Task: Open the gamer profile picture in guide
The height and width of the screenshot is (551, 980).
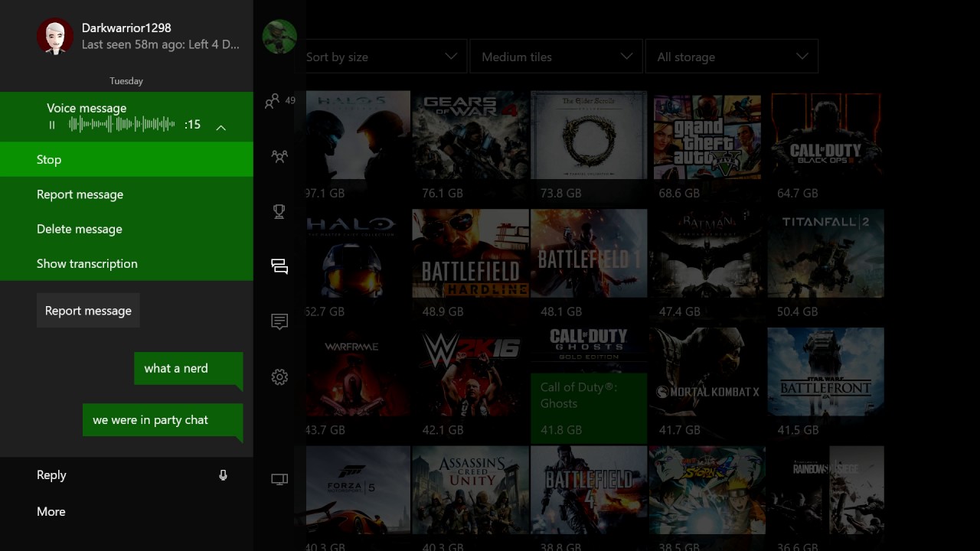Action: click(x=279, y=36)
